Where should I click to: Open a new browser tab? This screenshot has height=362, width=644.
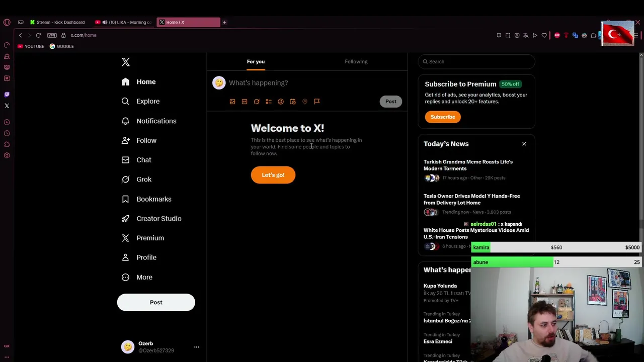pos(224,22)
